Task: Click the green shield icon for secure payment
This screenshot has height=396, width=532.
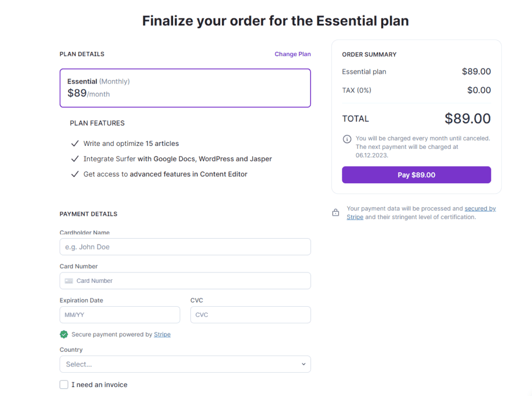Action: [63, 334]
